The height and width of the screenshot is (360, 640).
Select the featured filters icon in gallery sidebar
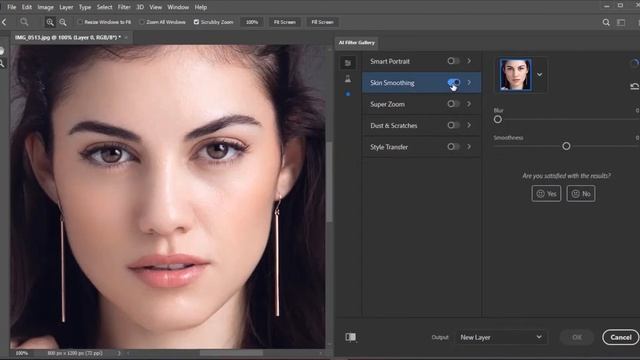point(348,62)
